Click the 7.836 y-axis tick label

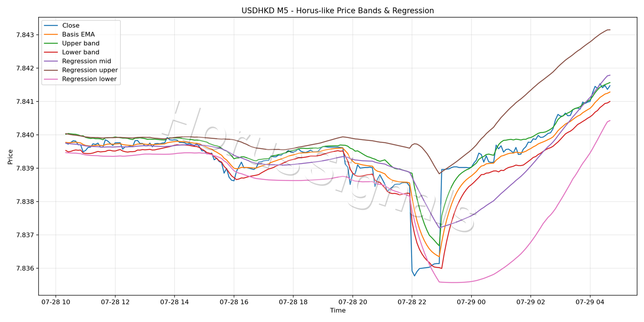tap(25, 268)
